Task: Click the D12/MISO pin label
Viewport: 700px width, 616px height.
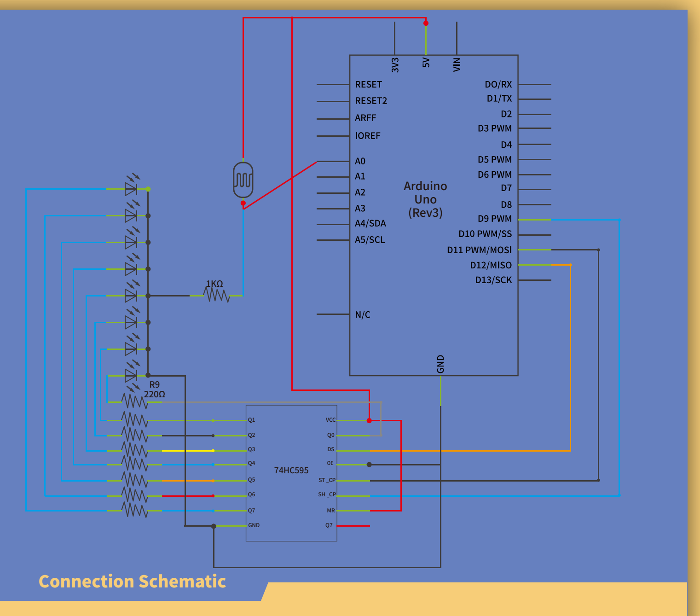Action: [x=491, y=265]
